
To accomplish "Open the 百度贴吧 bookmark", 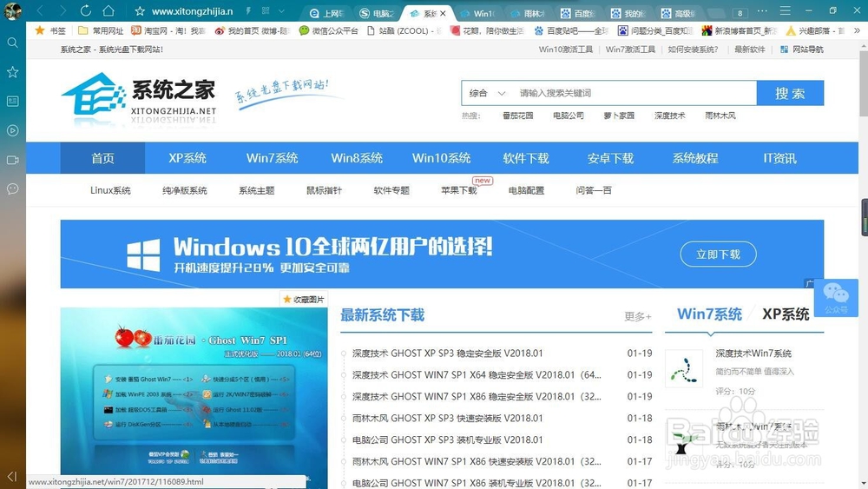I will tap(571, 30).
